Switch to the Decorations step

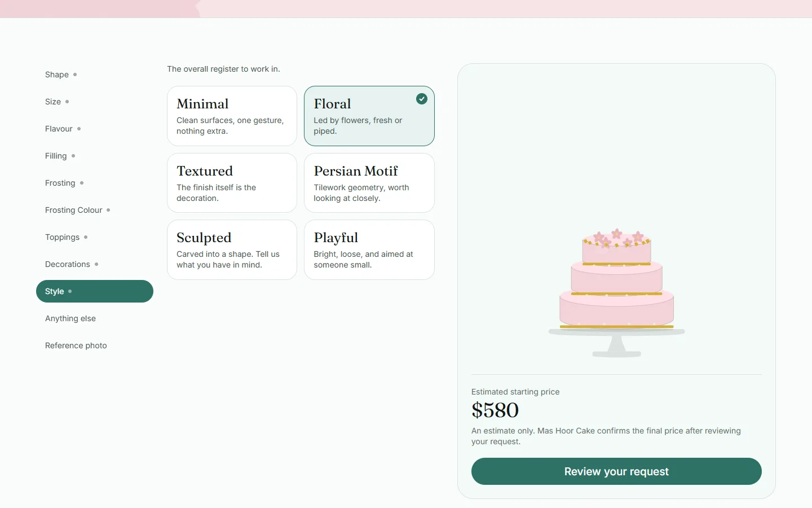click(95, 264)
